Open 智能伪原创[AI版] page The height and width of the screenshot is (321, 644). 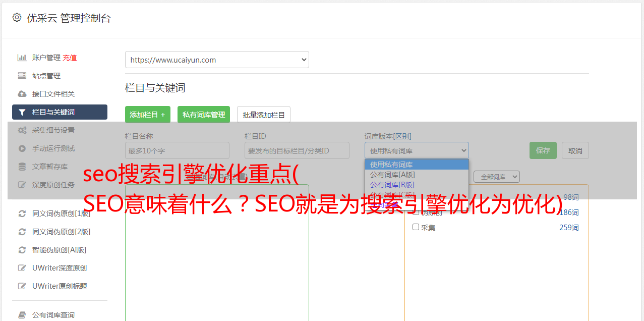(x=60, y=250)
